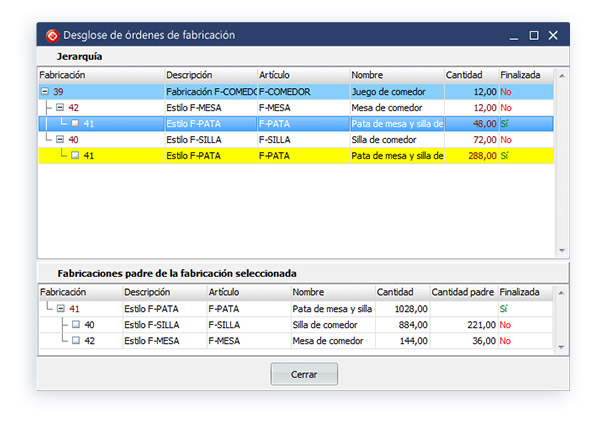Click the Artículo column header in Jerarquía

(x=300, y=75)
